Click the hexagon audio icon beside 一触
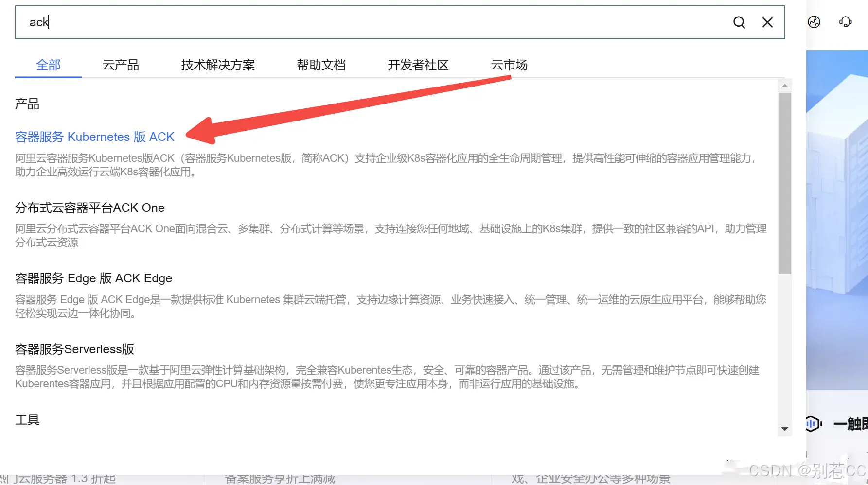 (814, 424)
